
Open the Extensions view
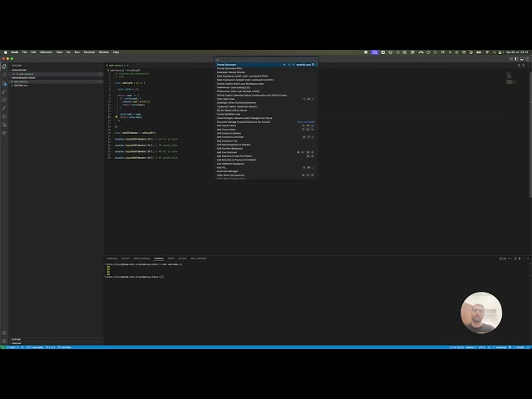pos(4,100)
